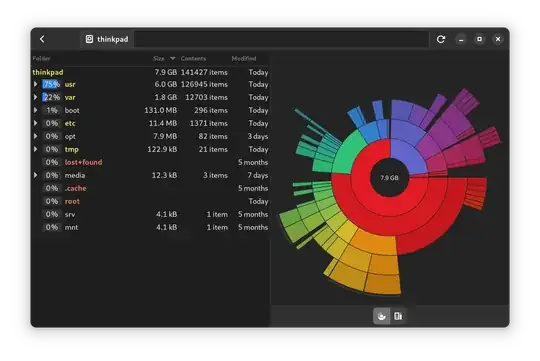Sort by the Contents column header
This screenshot has width=540, height=361.
[193, 59]
